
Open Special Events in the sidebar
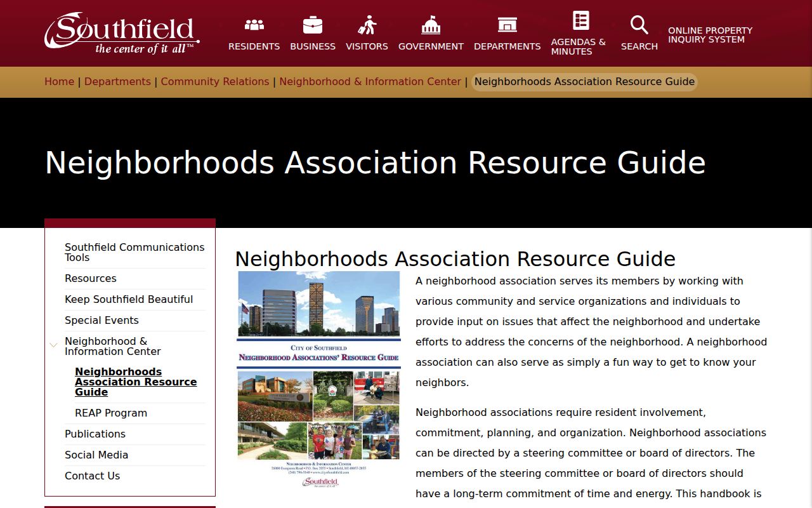(101, 320)
